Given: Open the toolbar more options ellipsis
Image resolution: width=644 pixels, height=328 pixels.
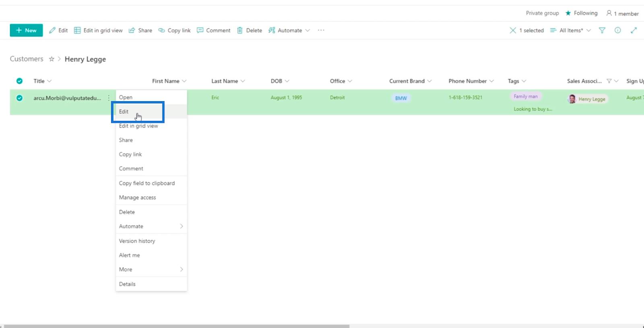Looking at the screenshot, I should [321, 30].
